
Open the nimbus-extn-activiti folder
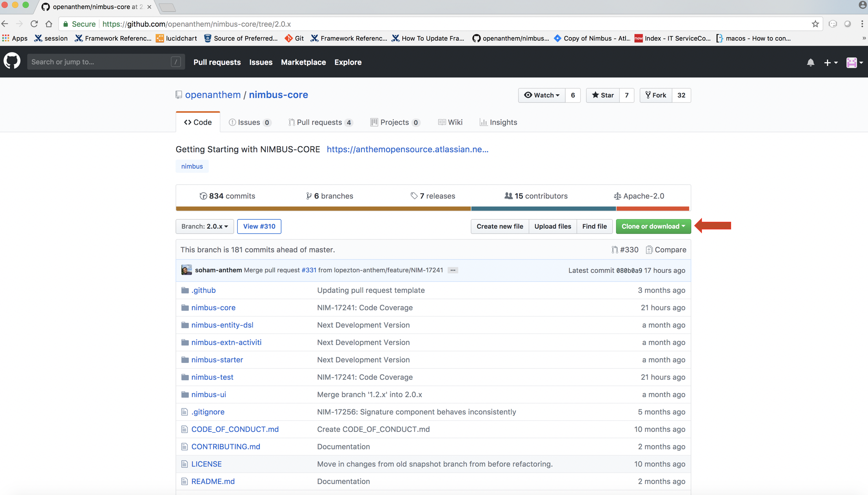point(226,342)
